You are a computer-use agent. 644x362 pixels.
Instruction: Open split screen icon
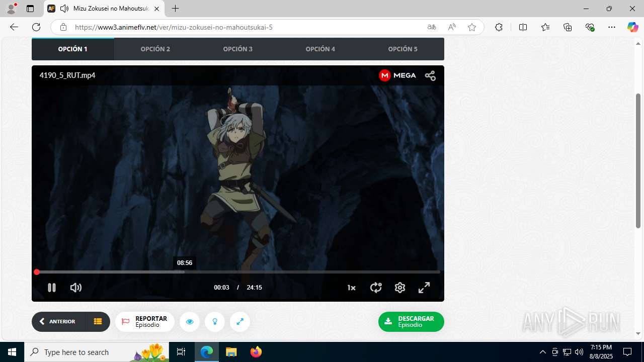(x=523, y=27)
